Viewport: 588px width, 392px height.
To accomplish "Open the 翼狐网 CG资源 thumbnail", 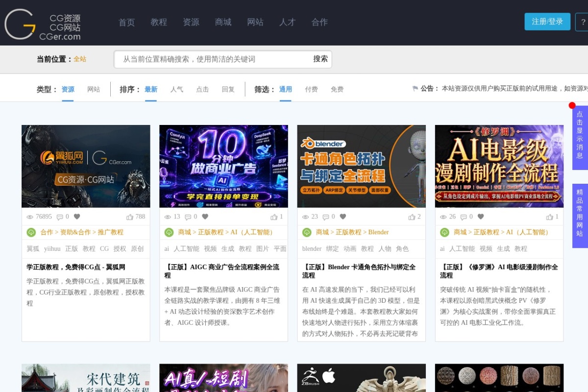I will coord(86,166).
